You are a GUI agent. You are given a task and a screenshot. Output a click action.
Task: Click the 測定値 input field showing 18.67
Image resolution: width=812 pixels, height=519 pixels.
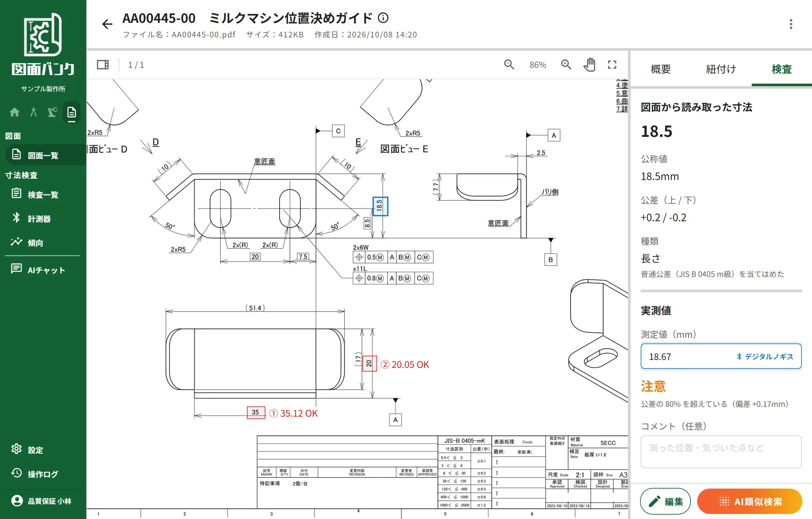point(721,356)
